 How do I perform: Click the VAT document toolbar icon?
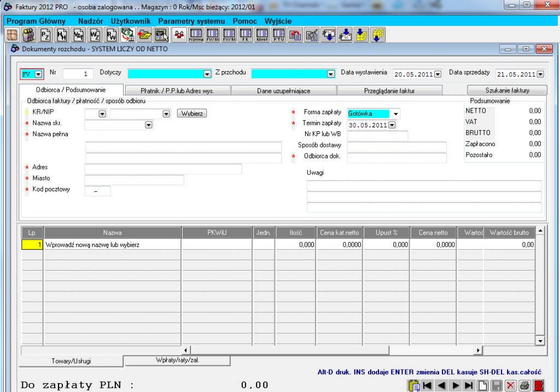(x=78, y=35)
